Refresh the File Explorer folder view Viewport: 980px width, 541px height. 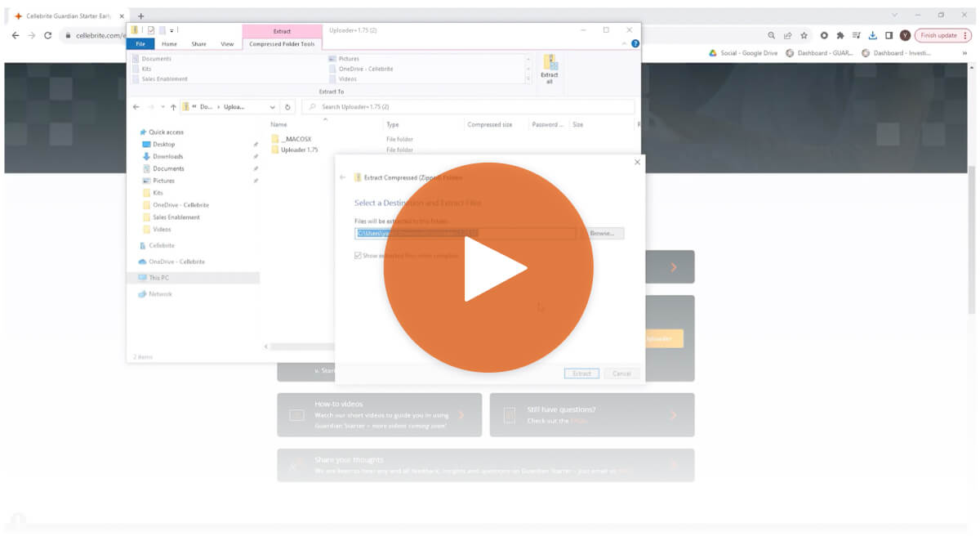[x=287, y=107]
